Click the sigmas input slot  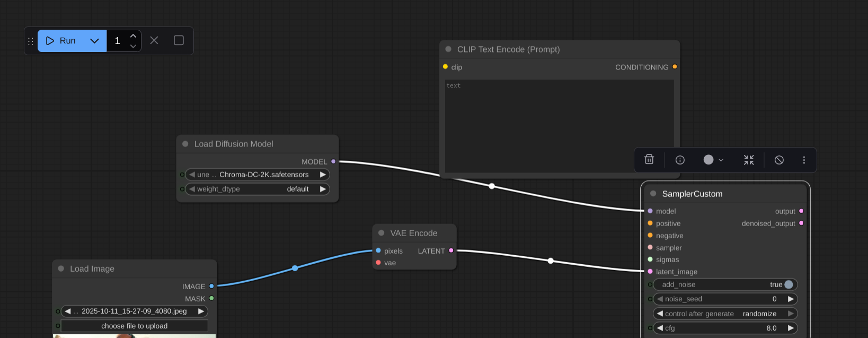[650, 259]
